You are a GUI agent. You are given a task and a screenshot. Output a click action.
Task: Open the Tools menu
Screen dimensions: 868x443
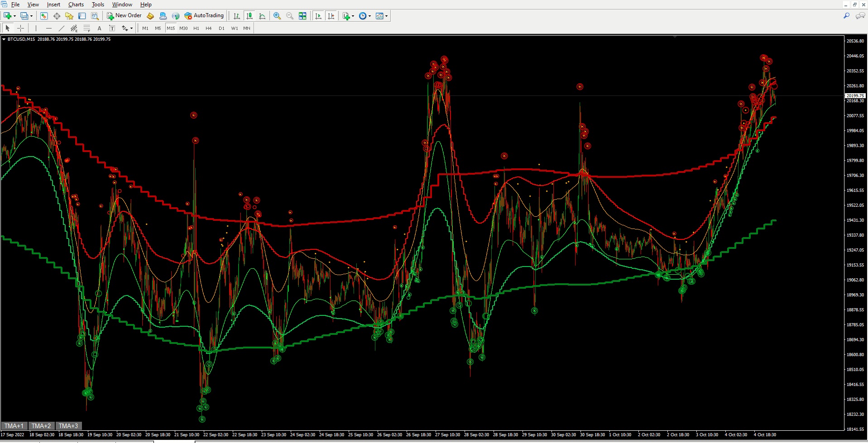pyautogui.click(x=98, y=5)
